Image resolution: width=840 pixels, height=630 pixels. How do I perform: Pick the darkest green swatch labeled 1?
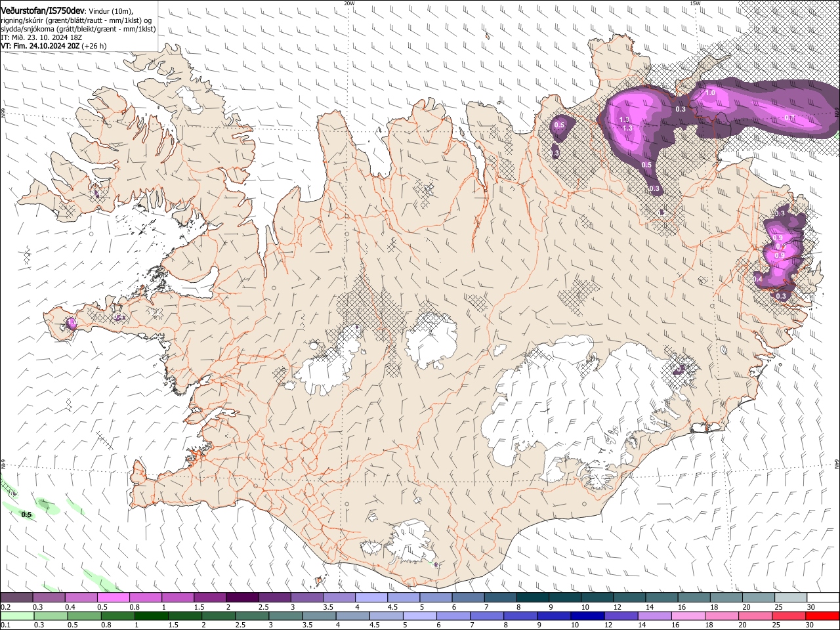click(x=151, y=616)
